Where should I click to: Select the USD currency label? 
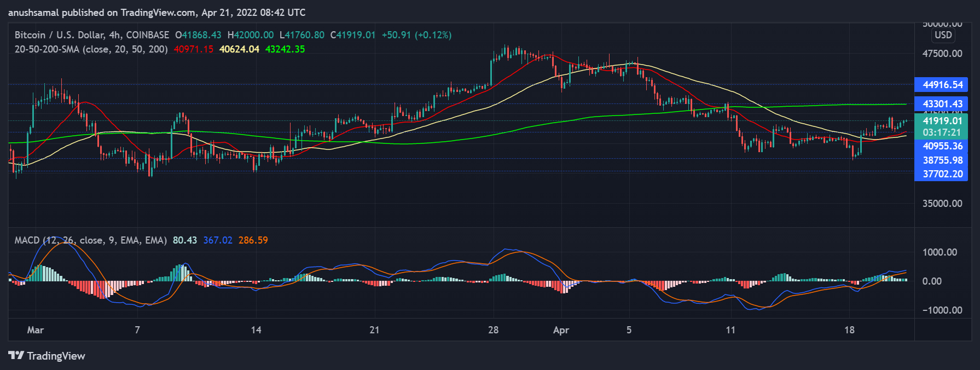tap(943, 35)
